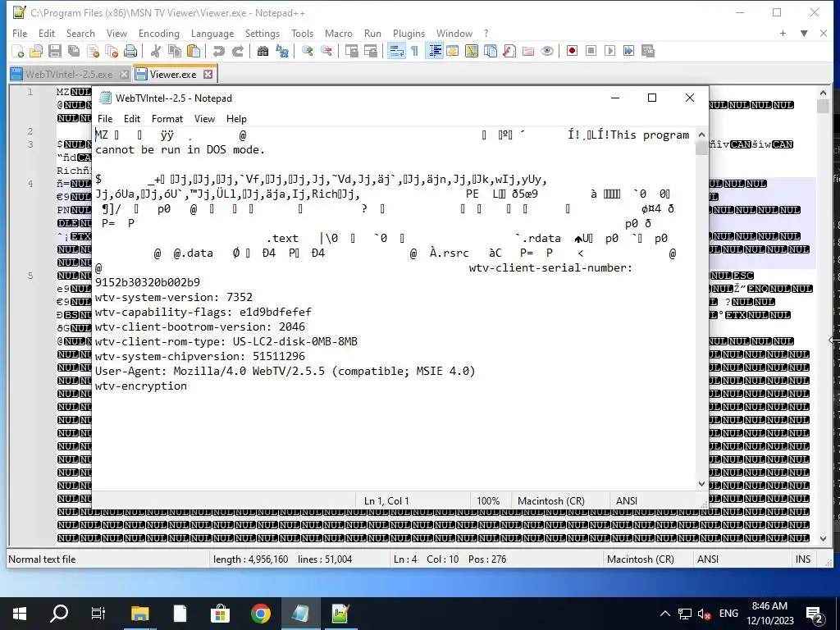Click the Save All toolbar icon
Viewport: 840px width, 630px height.
point(73,51)
